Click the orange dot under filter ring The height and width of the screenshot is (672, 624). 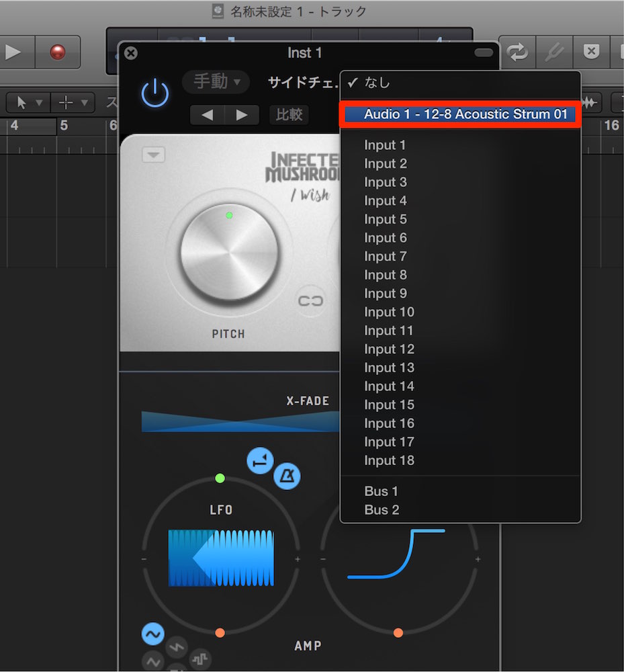click(398, 633)
